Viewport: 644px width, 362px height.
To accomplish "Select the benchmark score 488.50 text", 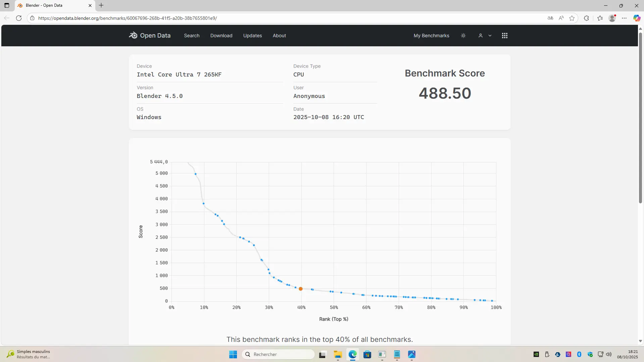I will tap(445, 93).
